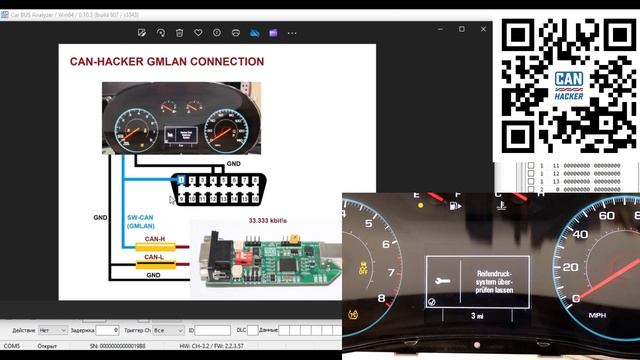The image size is (640, 360).
Task: Tick the checkbox in row 12
Action: pyautogui.click(x=531, y=173)
